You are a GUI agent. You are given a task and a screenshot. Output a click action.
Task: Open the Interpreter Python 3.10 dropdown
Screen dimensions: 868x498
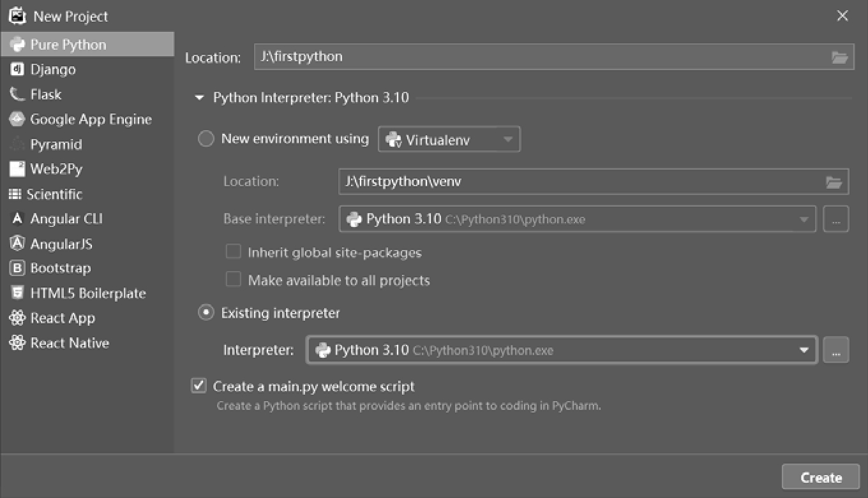click(x=562, y=350)
